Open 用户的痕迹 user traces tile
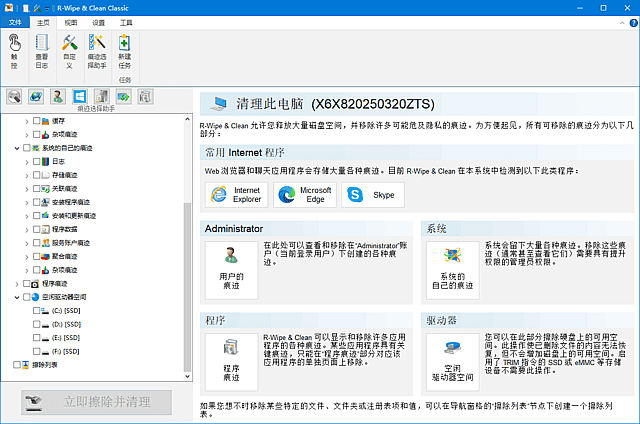This screenshot has width=640, height=424. pyautogui.click(x=231, y=270)
